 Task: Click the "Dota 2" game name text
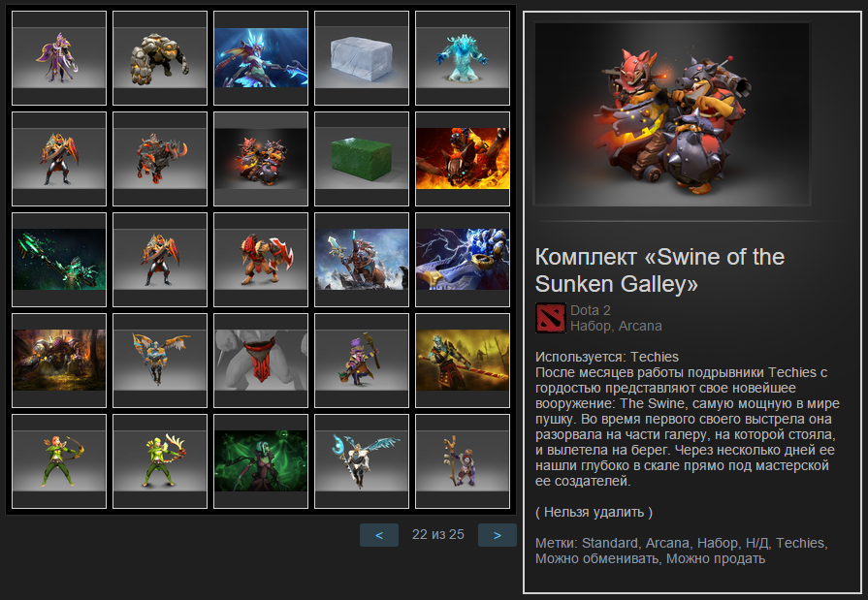(x=591, y=310)
